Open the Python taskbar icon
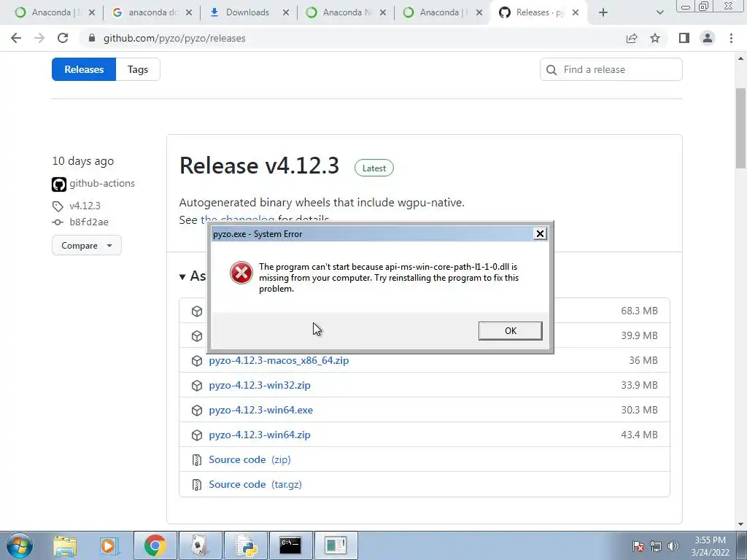This screenshot has height=560, width=747. [245, 545]
